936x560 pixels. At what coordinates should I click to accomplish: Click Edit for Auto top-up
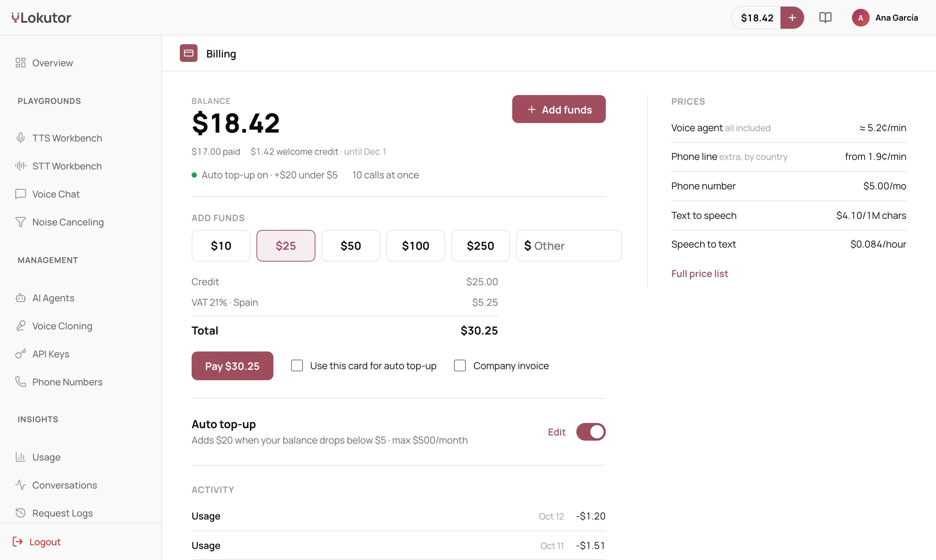(556, 432)
